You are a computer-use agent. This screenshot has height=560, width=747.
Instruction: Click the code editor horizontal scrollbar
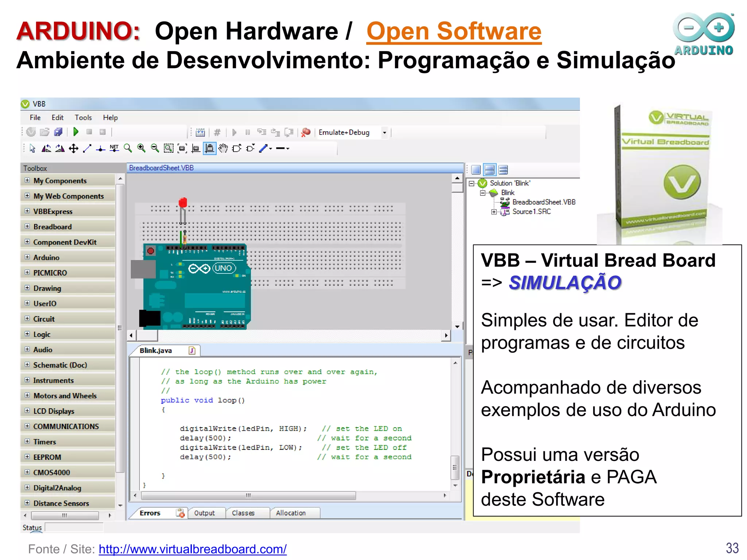(248, 495)
